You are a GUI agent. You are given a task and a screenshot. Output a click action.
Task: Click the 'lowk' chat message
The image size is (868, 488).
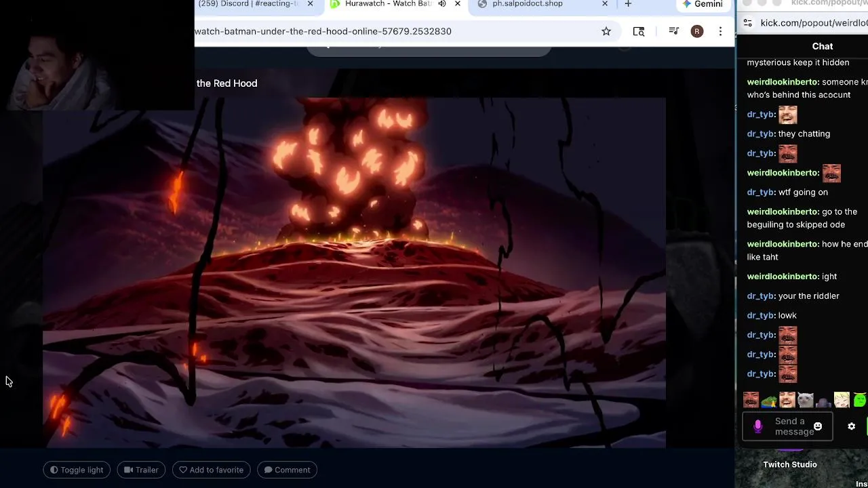point(787,315)
